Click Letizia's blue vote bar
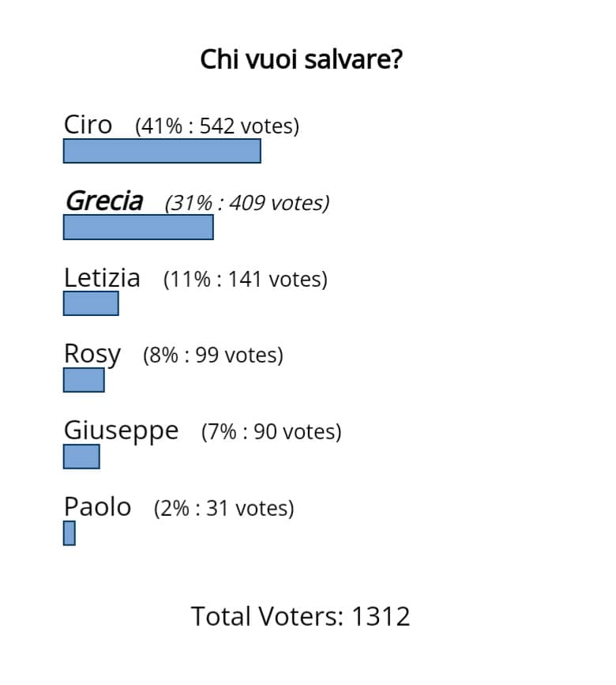 (x=91, y=303)
